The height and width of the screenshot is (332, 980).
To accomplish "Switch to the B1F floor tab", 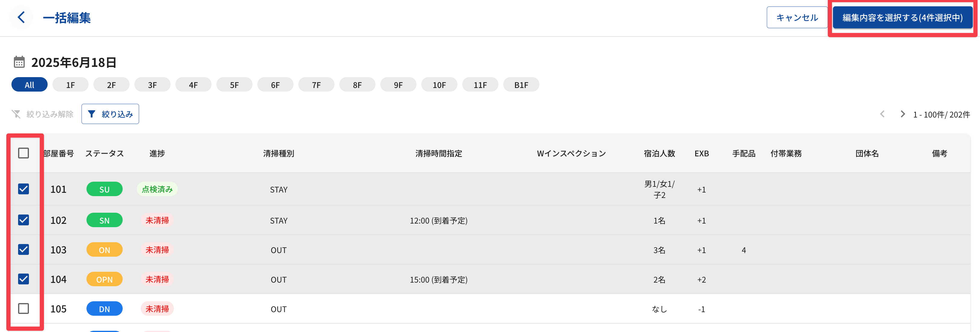I will click(521, 85).
